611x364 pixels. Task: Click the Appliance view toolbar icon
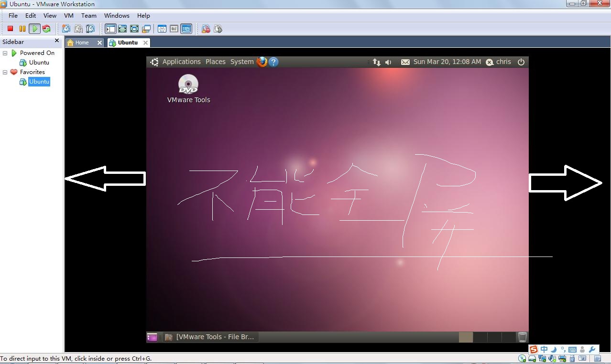click(174, 29)
